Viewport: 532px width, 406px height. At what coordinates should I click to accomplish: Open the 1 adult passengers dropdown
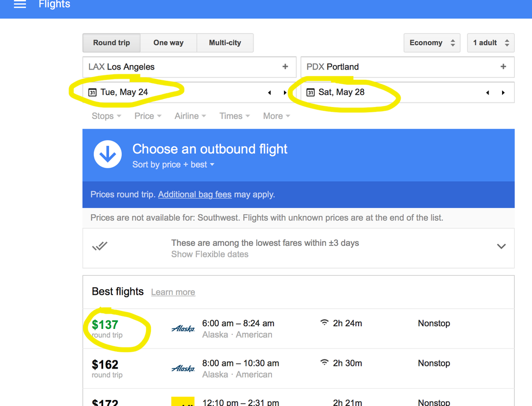491,43
